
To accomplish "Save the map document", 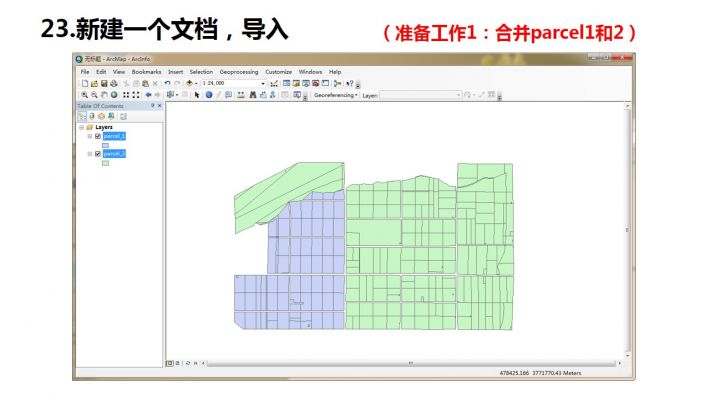I will [104, 83].
